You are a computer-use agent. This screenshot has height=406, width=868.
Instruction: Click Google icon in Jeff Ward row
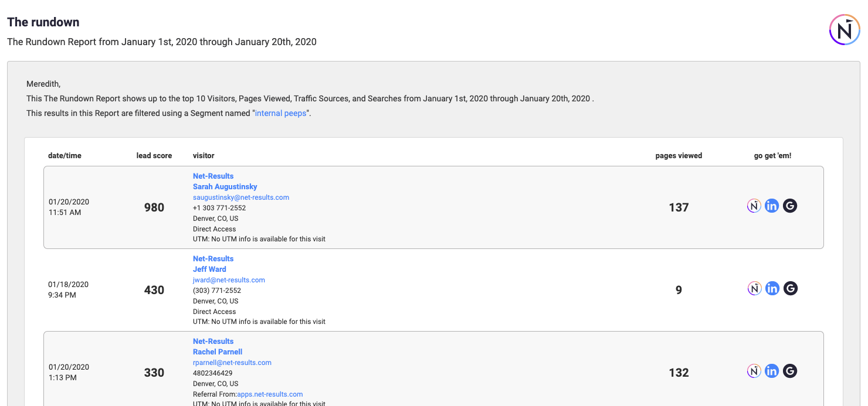(x=791, y=288)
